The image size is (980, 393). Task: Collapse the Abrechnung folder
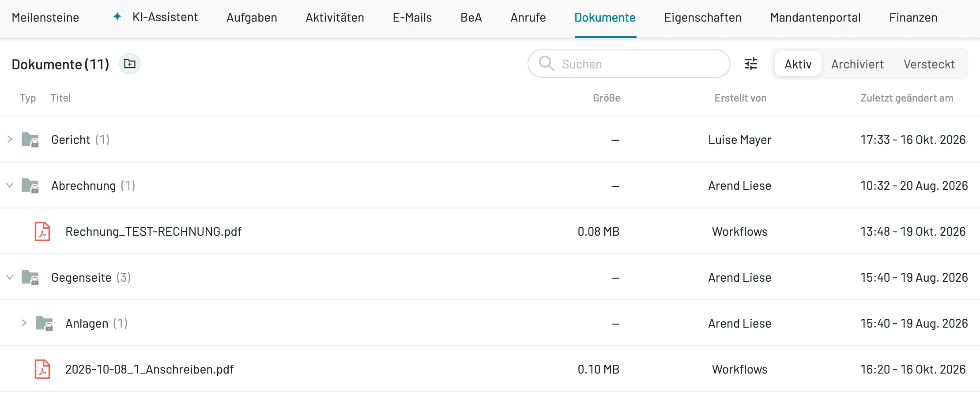[10, 185]
